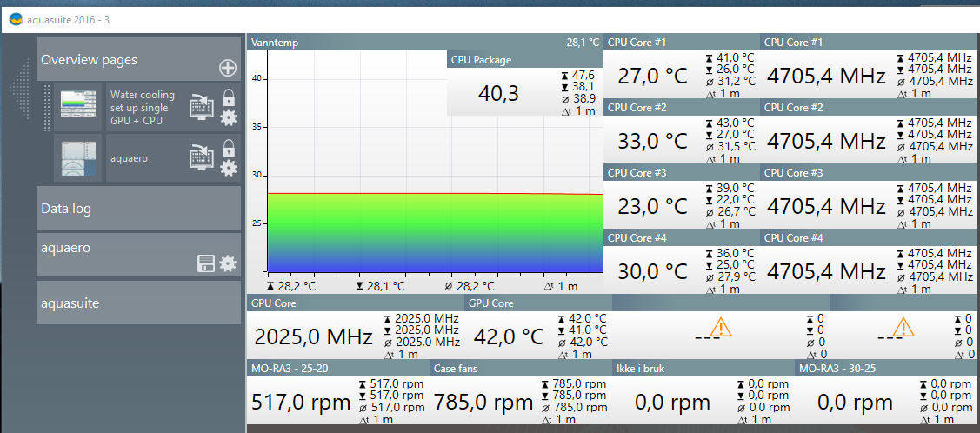
Task: Click second warning triangle icon on the right
Action: tap(903, 327)
